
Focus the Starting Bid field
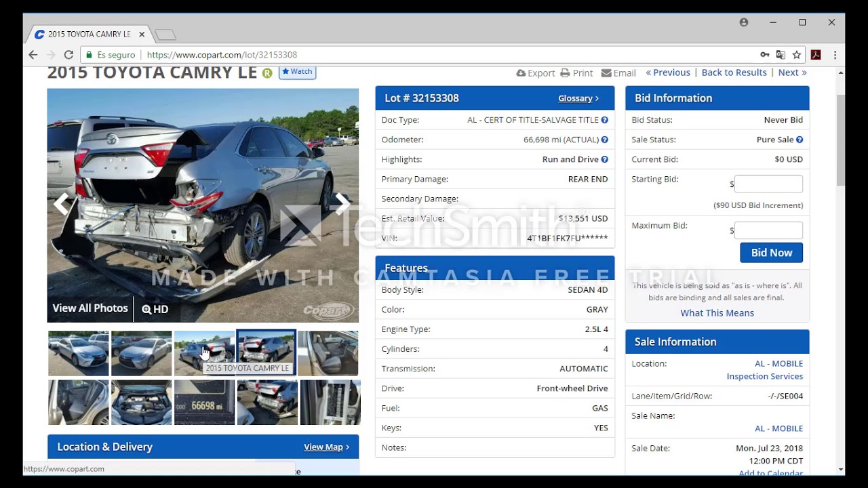[x=768, y=184]
